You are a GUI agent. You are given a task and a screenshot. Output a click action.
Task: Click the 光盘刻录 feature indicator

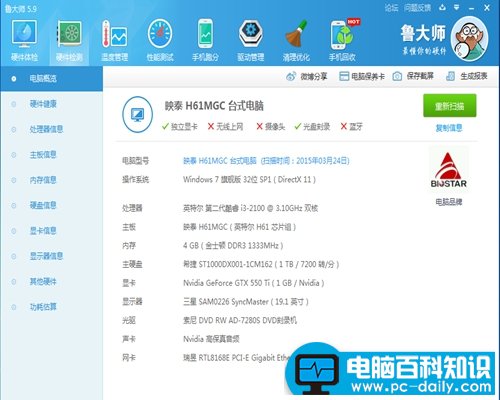coord(312,127)
